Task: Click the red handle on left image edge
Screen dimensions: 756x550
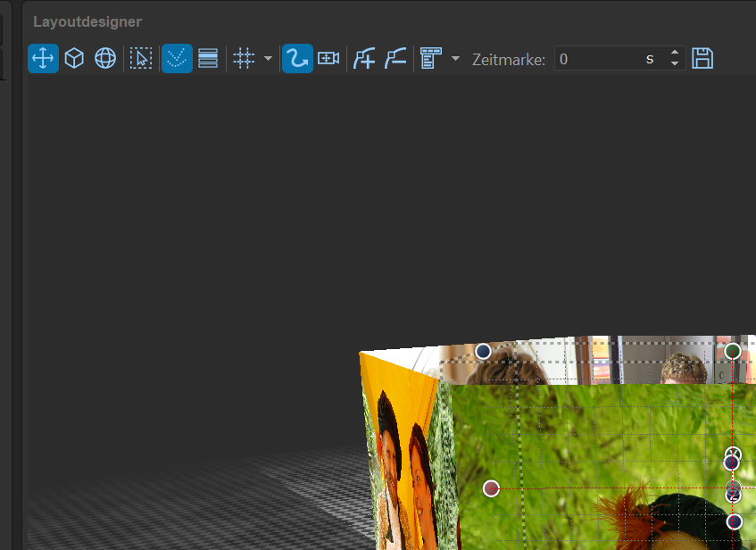Action: [x=491, y=487]
